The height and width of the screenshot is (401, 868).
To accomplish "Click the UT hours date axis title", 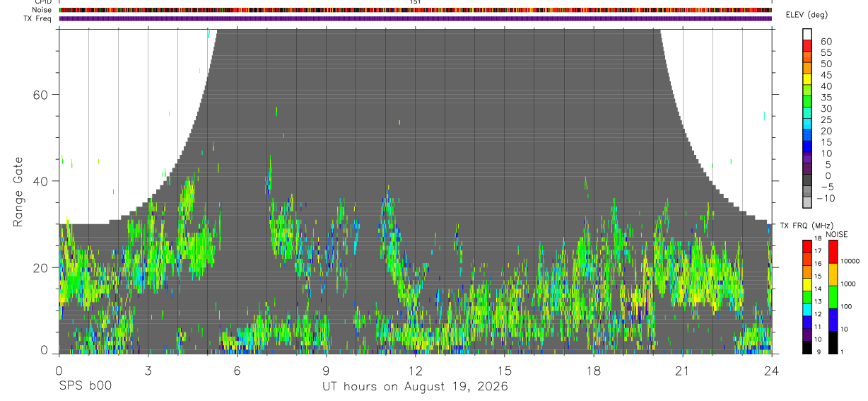I will (x=415, y=387).
